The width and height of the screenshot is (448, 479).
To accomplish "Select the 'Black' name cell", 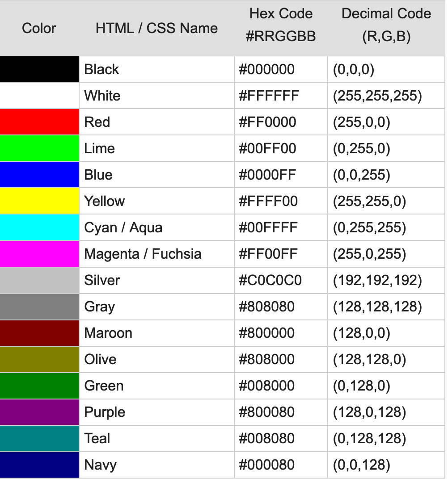I will [x=156, y=69].
